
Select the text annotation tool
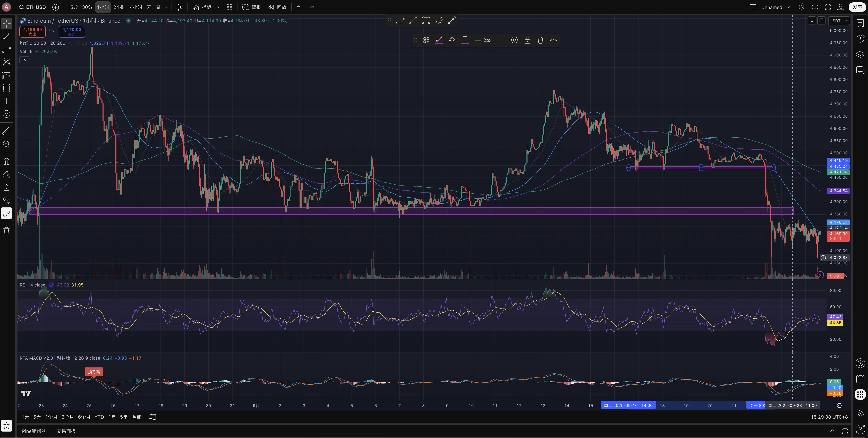point(6,101)
